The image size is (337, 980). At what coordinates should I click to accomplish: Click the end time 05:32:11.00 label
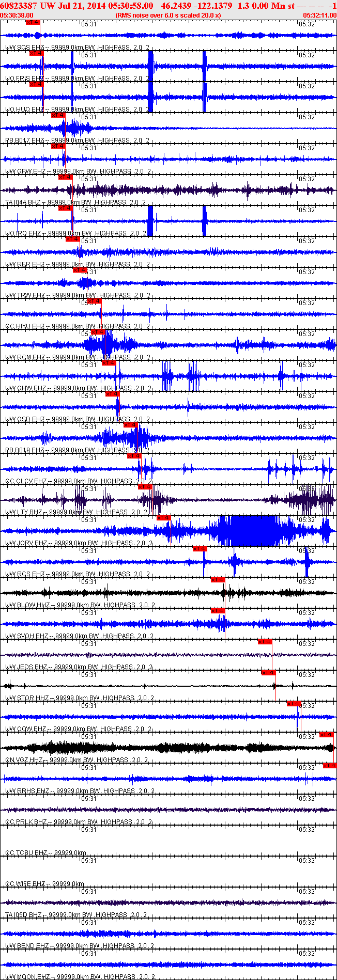click(x=319, y=15)
